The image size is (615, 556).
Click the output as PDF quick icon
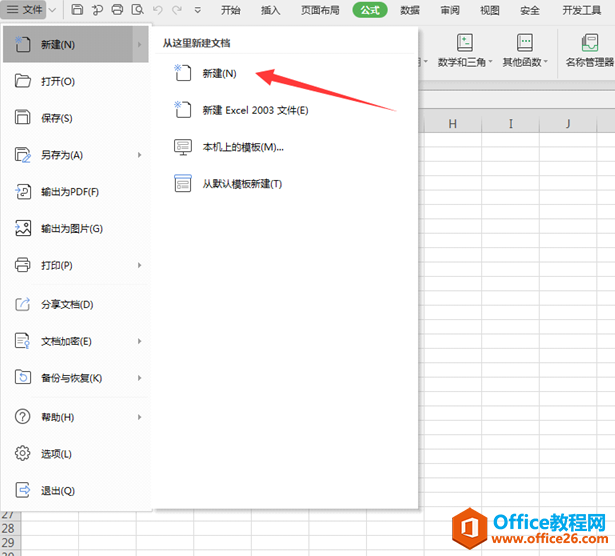[x=97, y=9]
